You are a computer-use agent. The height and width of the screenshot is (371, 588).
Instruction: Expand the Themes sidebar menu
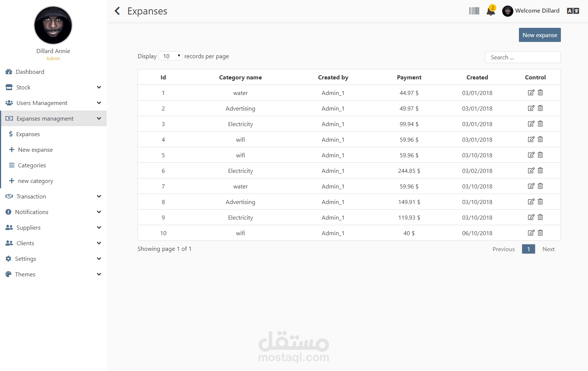click(x=53, y=275)
